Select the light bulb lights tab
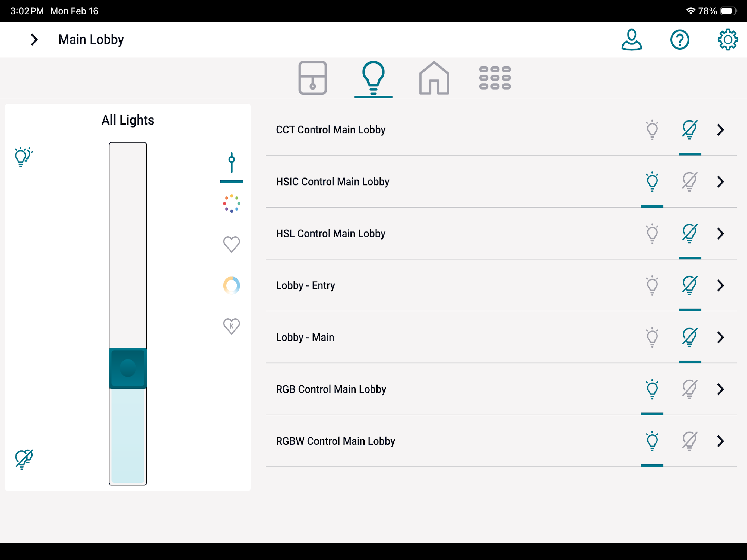Viewport: 747px width, 560px height. pyautogui.click(x=373, y=78)
